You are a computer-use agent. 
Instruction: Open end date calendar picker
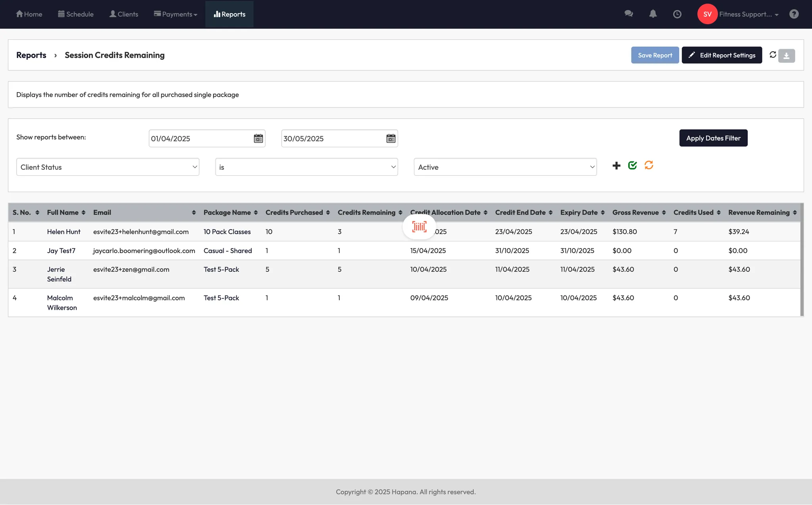point(391,138)
